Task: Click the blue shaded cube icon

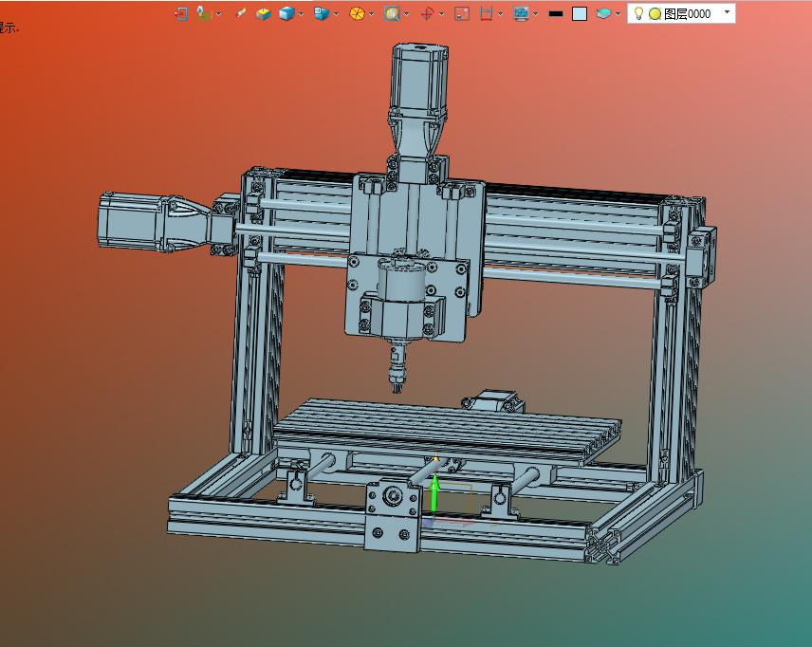Action: click(x=286, y=13)
